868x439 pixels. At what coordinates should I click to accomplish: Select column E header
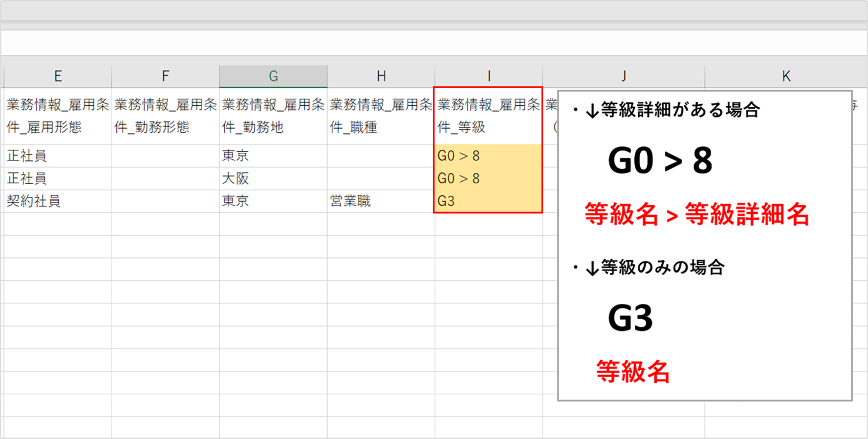click(x=58, y=76)
